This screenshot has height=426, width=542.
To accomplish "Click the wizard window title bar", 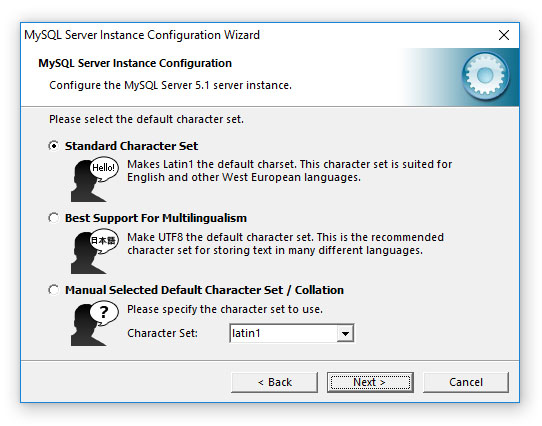I will [256, 35].
